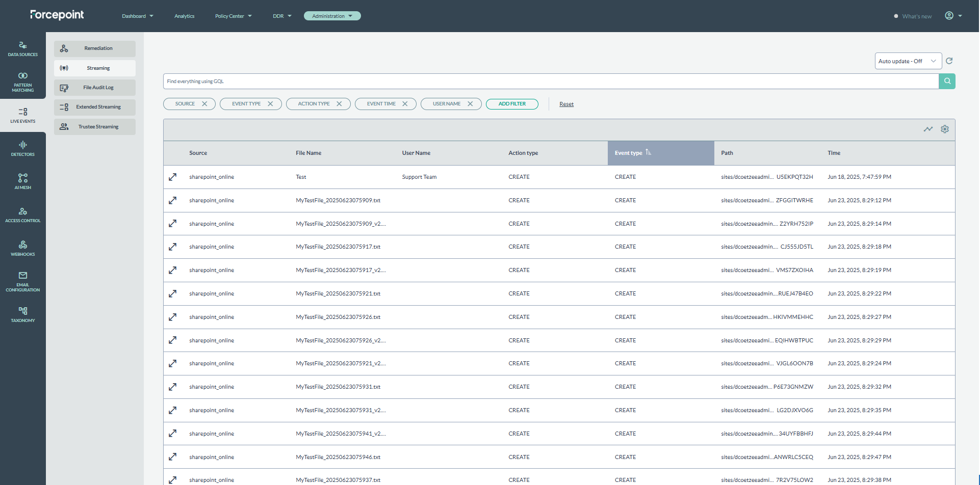Show the events chart trend icon

click(x=927, y=129)
